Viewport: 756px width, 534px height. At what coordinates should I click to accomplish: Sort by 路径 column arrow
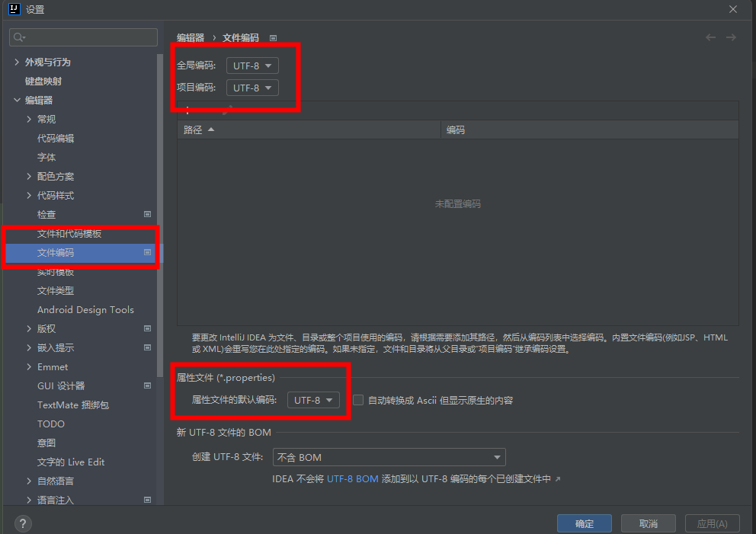coord(211,130)
